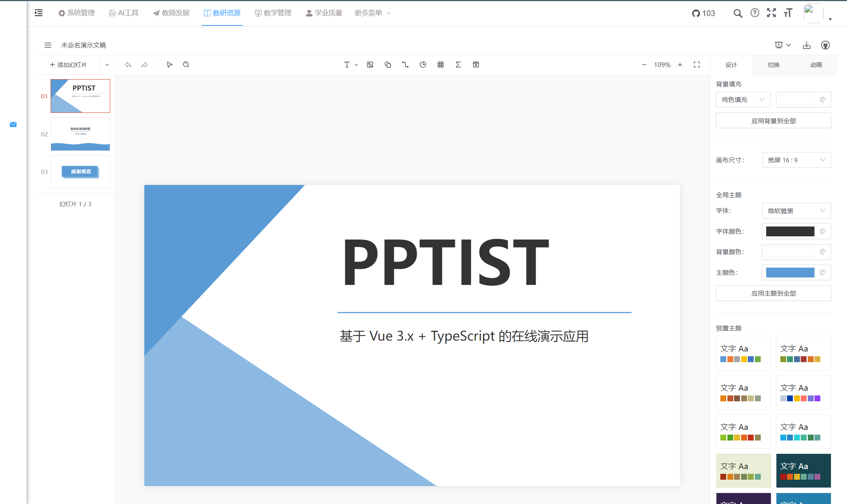Image resolution: width=847 pixels, height=504 pixels.
Task: Select slide 01 PPTIST thumbnail
Action: 80,96
